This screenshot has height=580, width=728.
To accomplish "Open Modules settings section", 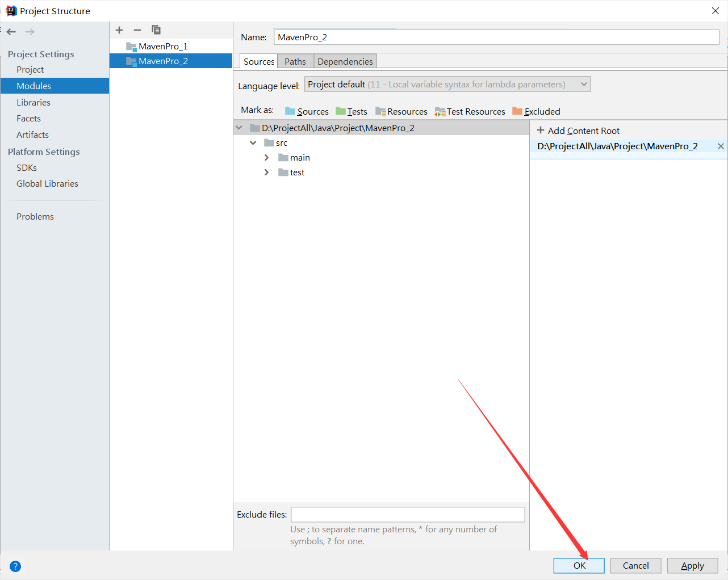I will click(55, 86).
